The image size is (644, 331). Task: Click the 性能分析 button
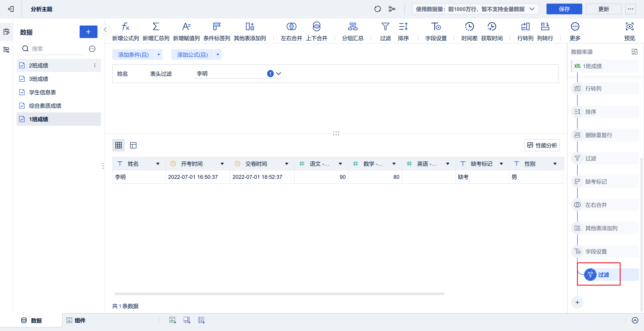pyautogui.click(x=542, y=145)
